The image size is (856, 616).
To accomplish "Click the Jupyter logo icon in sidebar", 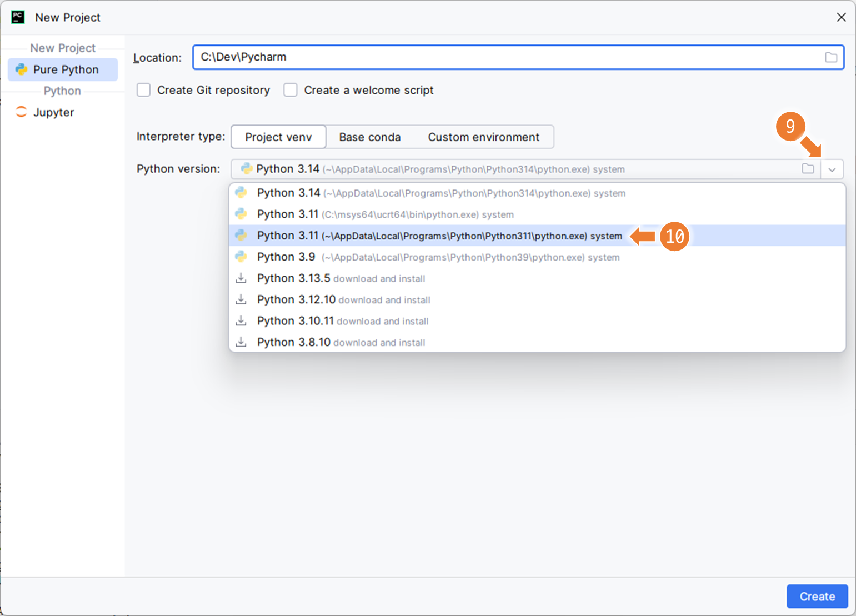I will [x=21, y=112].
